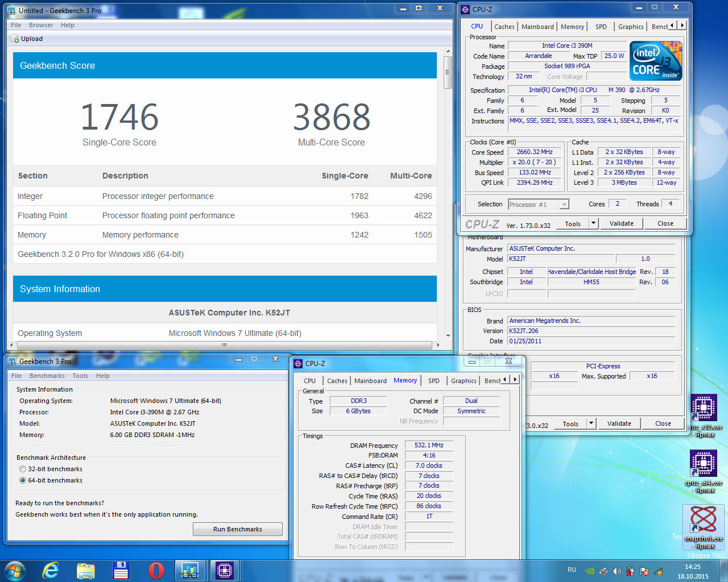Click Validate in top CPU-Z window

pos(622,223)
